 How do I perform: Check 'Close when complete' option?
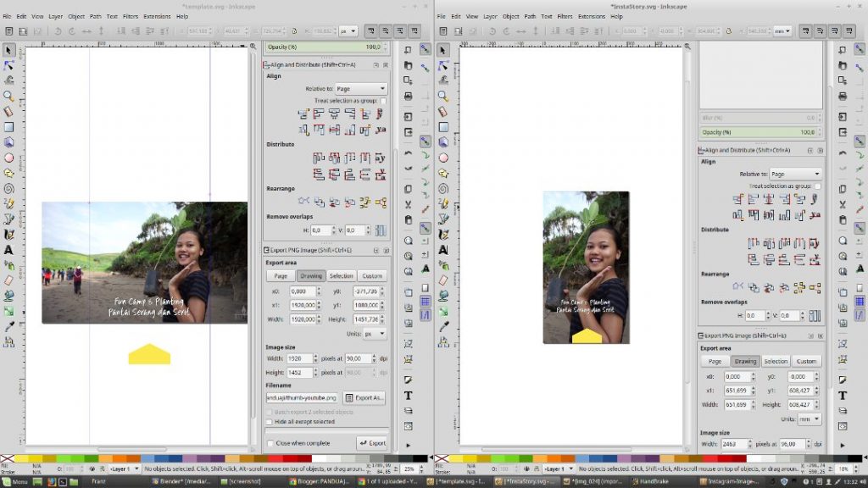click(270, 443)
